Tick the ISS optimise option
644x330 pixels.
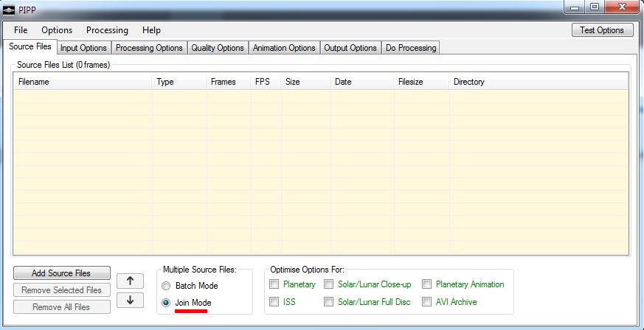click(274, 302)
